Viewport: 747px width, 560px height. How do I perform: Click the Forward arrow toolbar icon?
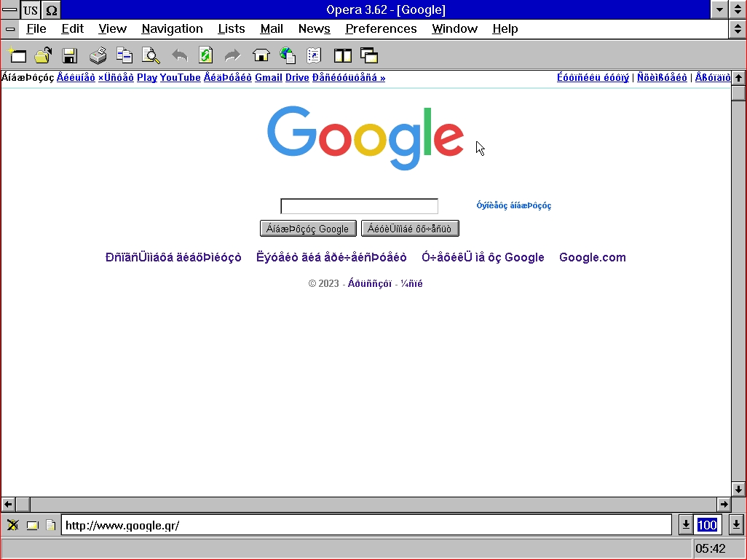[x=232, y=56]
